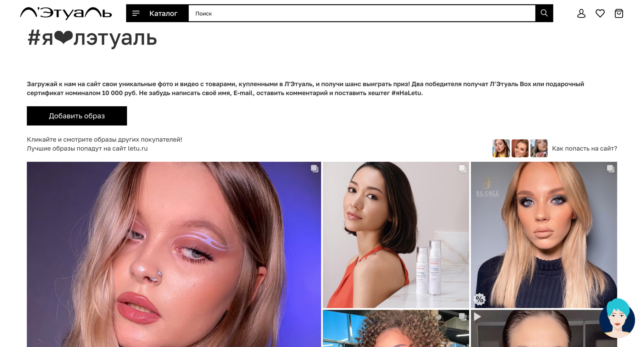Open the user account icon
Image resolution: width=644 pixels, height=347 pixels.
tap(581, 13)
